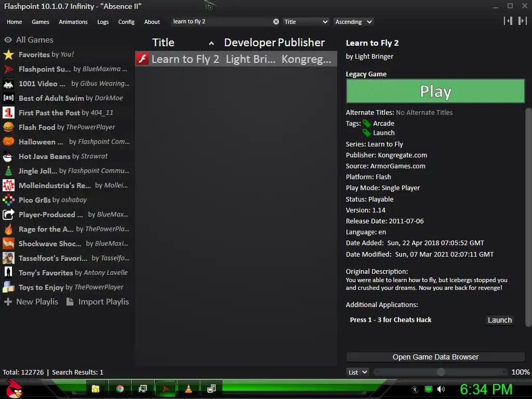Click the Favorites star icon
The width and height of the screenshot is (532, 399).
tap(8, 54)
